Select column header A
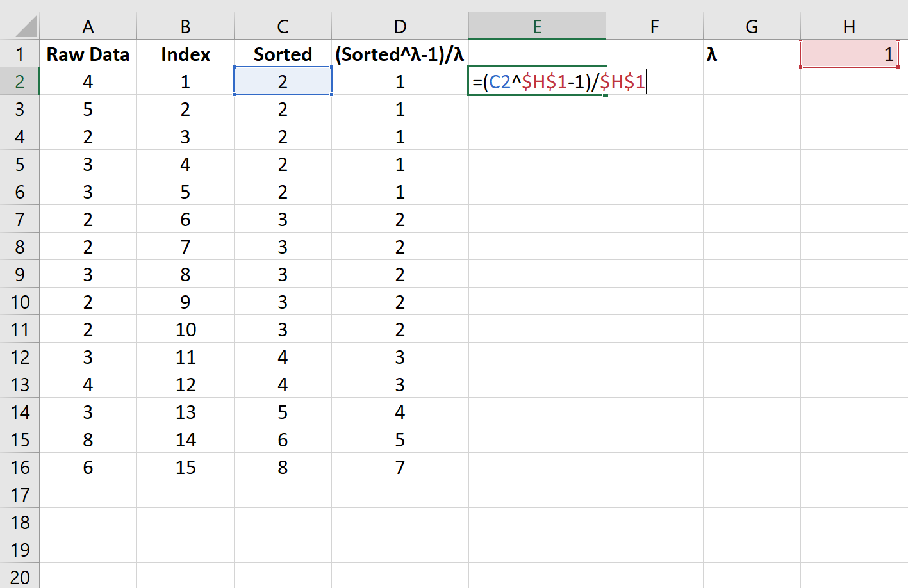 tap(88, 26)
